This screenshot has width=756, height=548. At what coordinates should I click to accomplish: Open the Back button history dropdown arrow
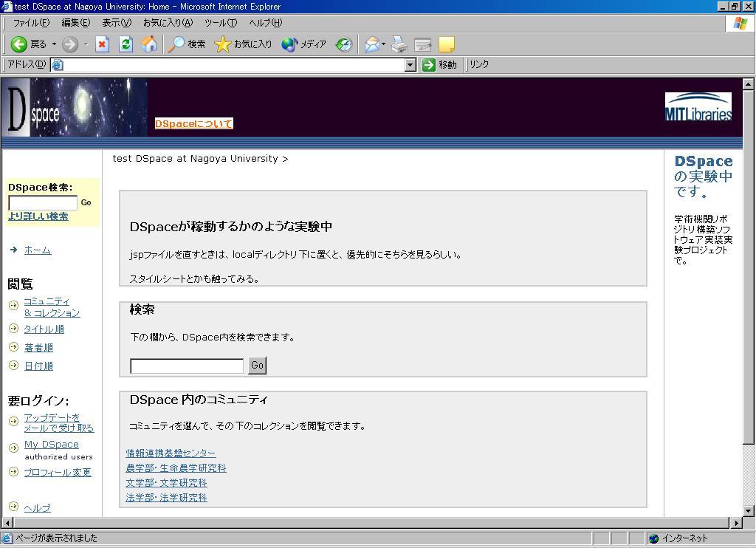[x=54, y=44]
